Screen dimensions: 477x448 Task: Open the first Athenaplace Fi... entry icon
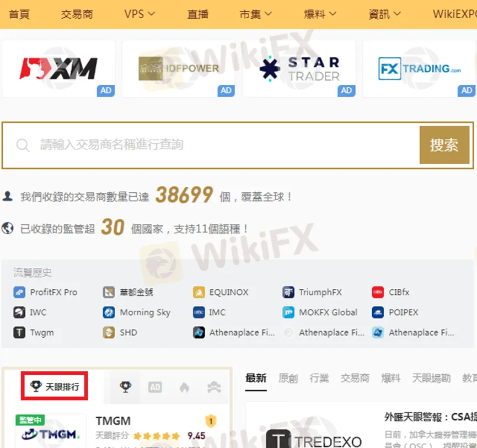click(199, 332)
